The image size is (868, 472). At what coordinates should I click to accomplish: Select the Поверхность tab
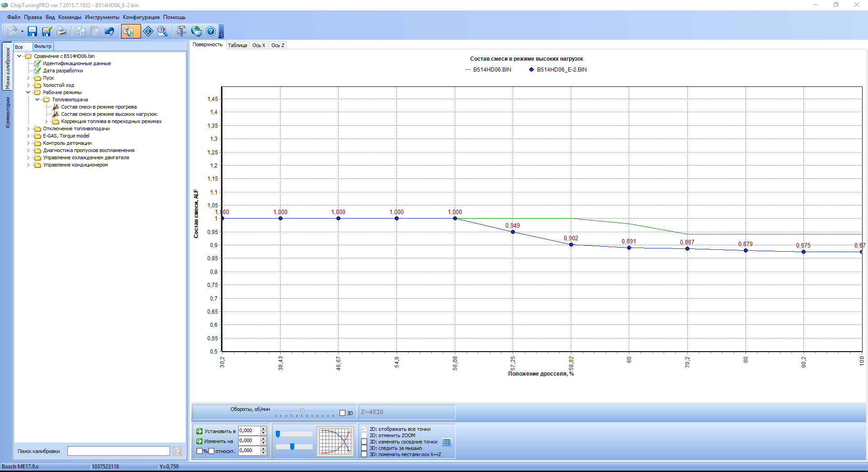click(208, 44)
